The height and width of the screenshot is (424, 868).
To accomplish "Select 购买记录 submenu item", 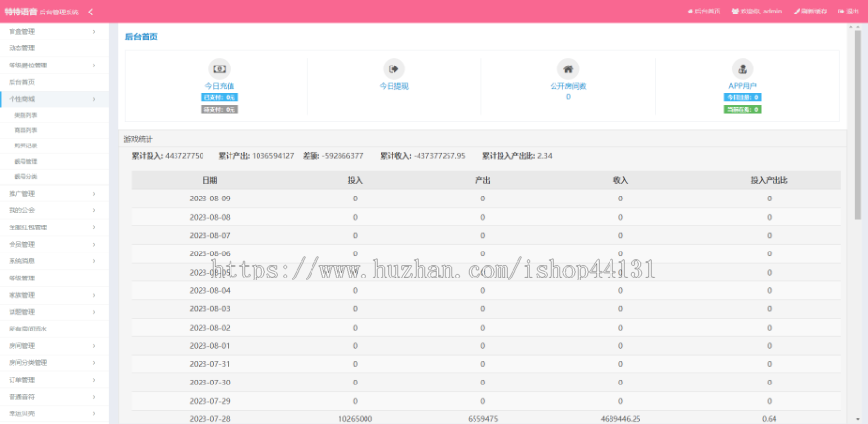I will point(26,146).
